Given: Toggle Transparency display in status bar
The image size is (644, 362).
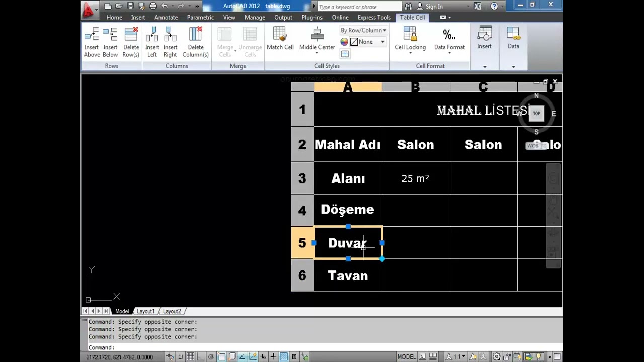Looking at the screenshot, I should click(x=284, y=357).
